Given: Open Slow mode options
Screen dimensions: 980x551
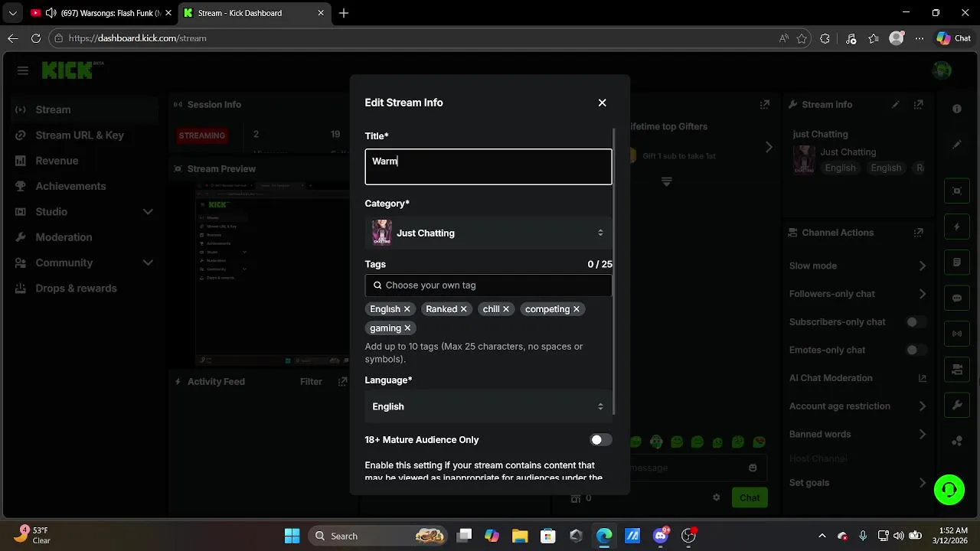Looking at the screenshot, I should [x=857, y=266].
